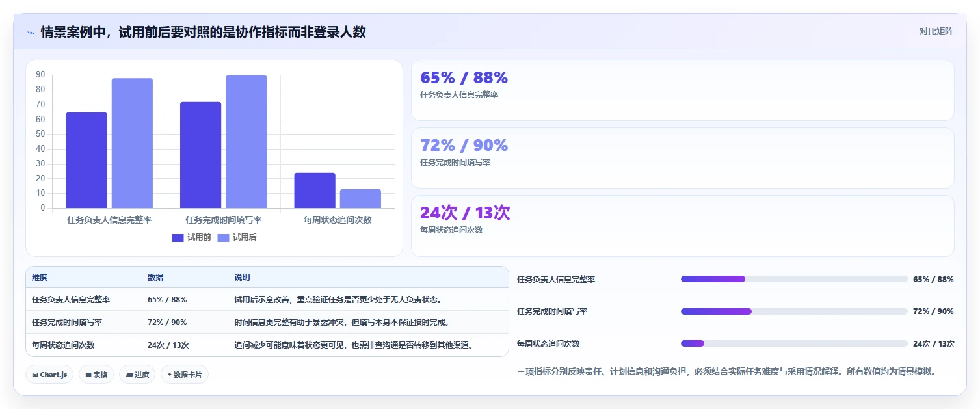This screenshot has height=409, width=980.
Task: Click the main heading 情景案例中
Action: pos(203,32)
